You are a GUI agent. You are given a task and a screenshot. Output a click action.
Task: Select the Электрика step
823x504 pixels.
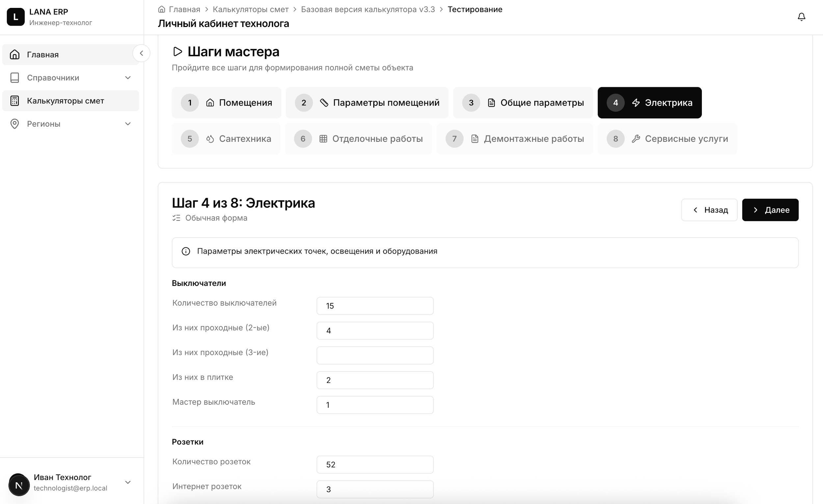[649, 103]
